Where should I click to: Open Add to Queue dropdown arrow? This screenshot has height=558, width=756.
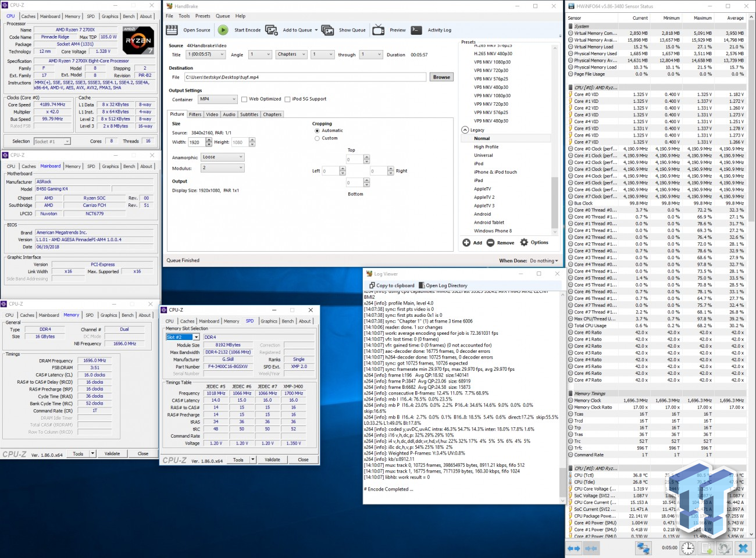tap(316, 30)
